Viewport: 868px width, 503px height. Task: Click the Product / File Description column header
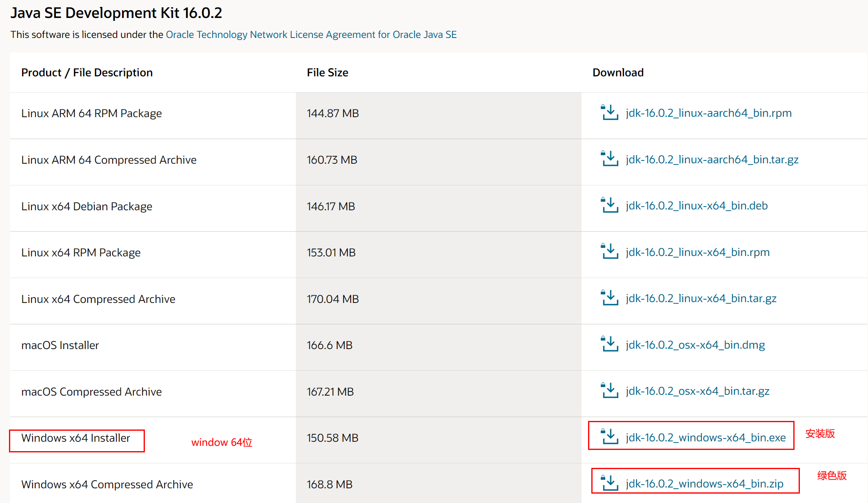coord(87,72)
